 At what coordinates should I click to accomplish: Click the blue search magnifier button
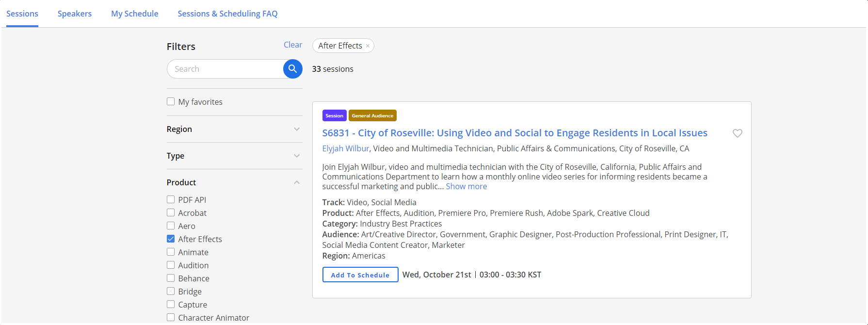[292, 69]
